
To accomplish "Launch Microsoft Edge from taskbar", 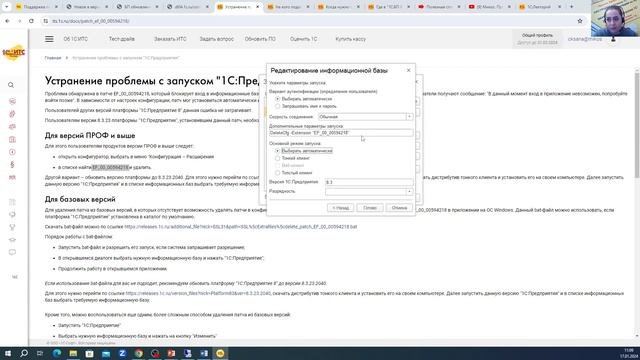I will (57, 353).
